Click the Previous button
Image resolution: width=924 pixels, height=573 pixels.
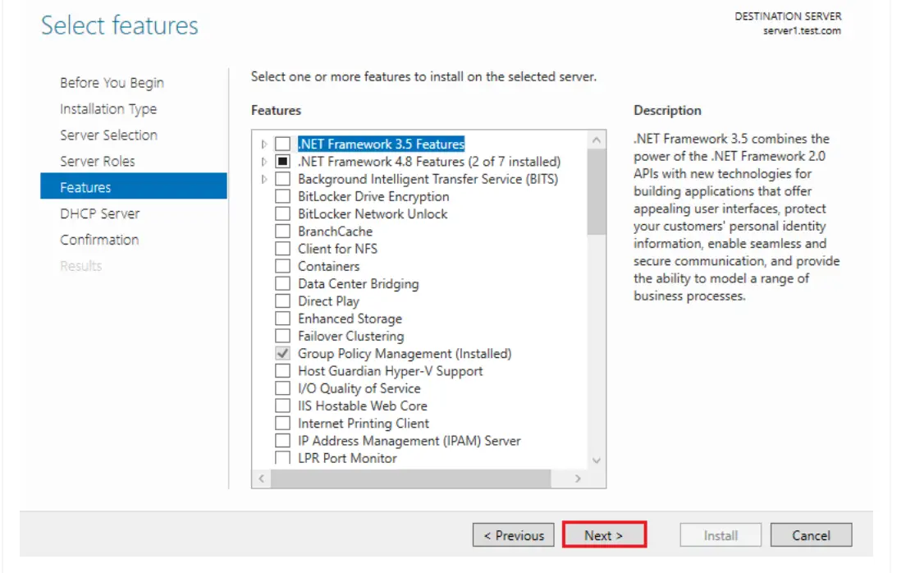click(x=513, y=535)
